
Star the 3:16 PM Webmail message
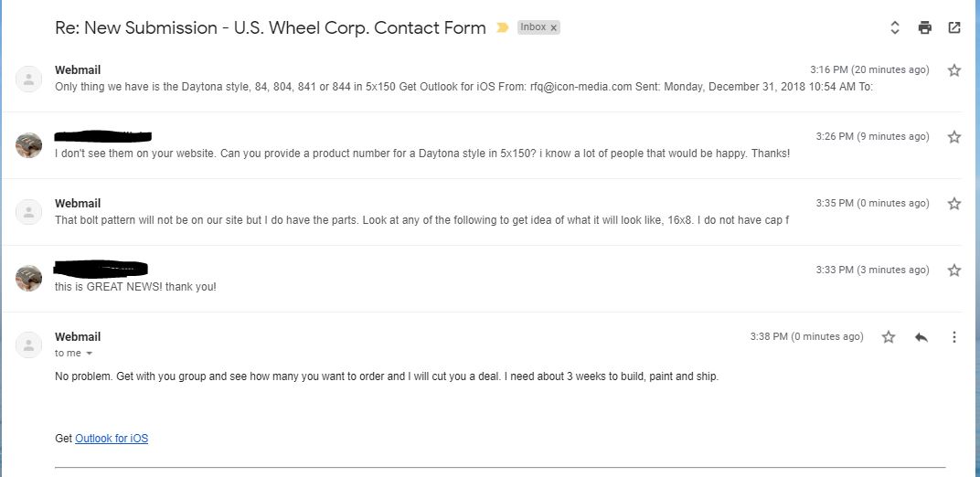point(954,70)
